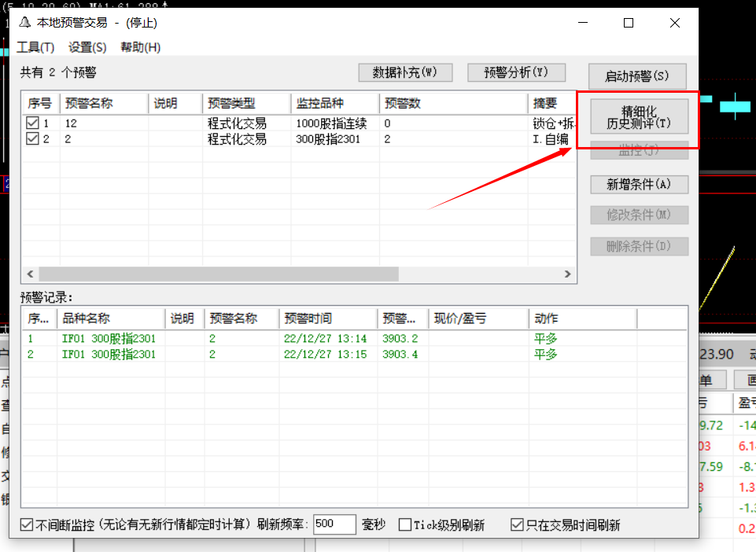Open the 设置(S) menu
Image resolution: width=756 pixels, height=552 pixels.
click(87, 47)
